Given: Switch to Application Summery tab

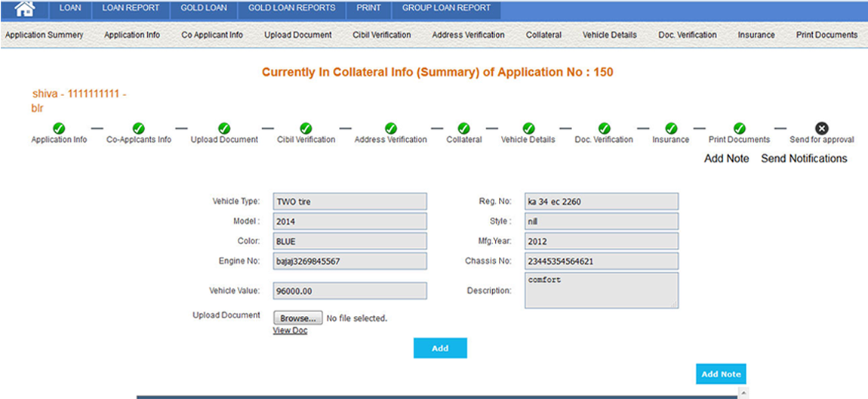Looking at the screenshot, I should coord(45,35).
